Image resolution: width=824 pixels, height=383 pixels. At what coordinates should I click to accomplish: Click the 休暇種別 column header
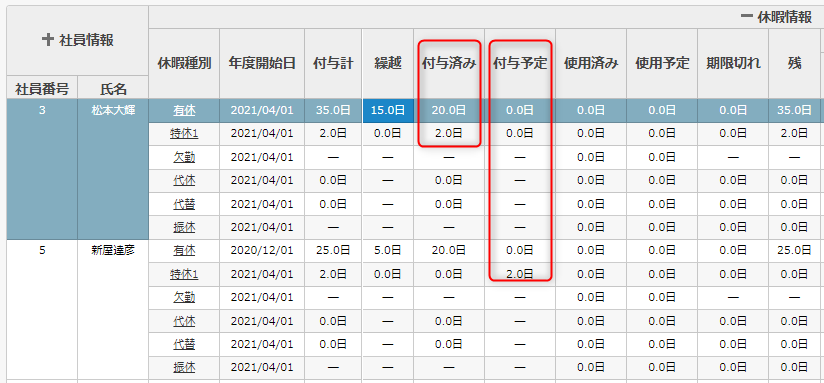pyautogui.click(x=184, y=64)
